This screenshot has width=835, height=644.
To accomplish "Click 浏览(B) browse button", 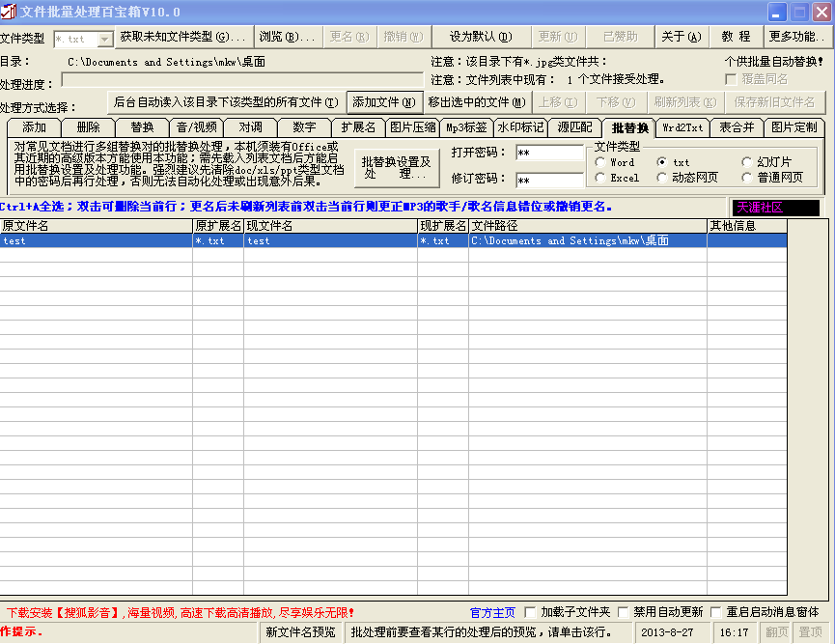I will coord(288,37).
